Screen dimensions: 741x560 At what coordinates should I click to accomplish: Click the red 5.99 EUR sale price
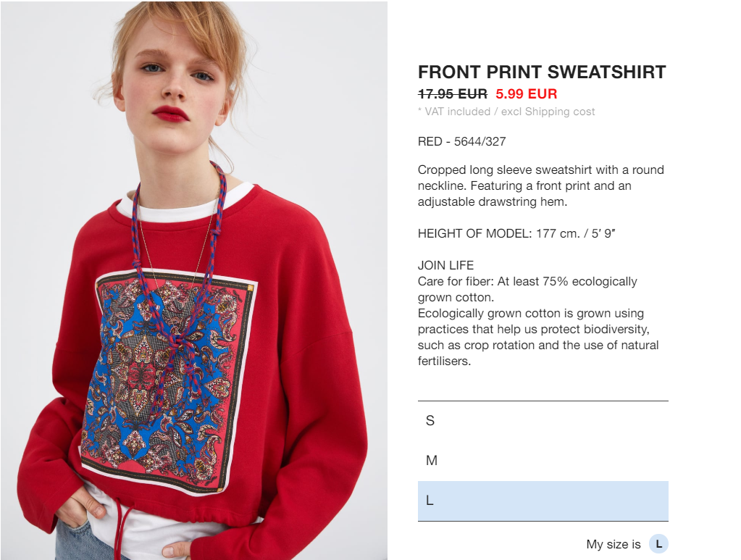coord(526,94)
